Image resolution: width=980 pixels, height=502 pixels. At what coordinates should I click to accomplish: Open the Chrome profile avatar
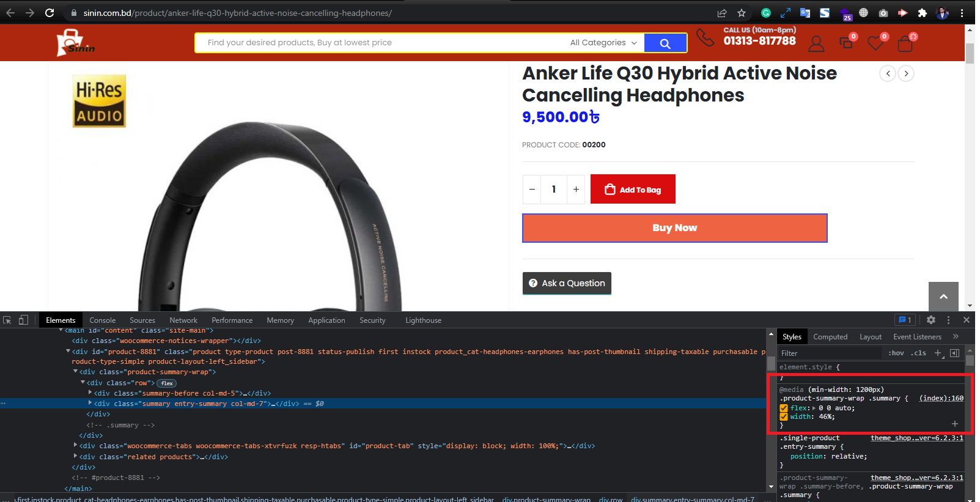click(943, 13)
